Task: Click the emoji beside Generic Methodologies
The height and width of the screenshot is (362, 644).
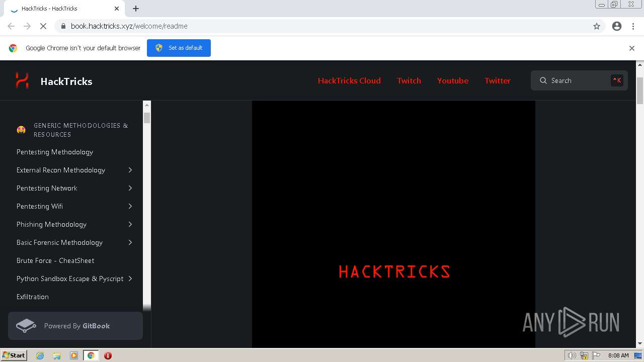Action: tap(21, 130)
